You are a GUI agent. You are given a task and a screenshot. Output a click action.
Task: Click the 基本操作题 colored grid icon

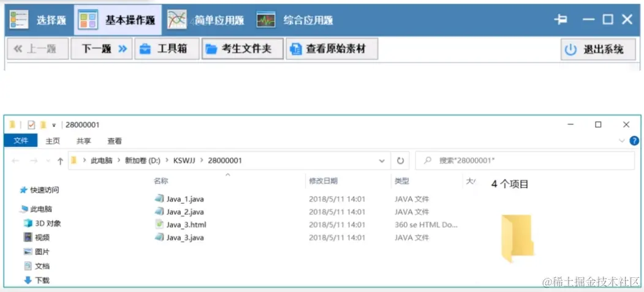click(89, 20)
